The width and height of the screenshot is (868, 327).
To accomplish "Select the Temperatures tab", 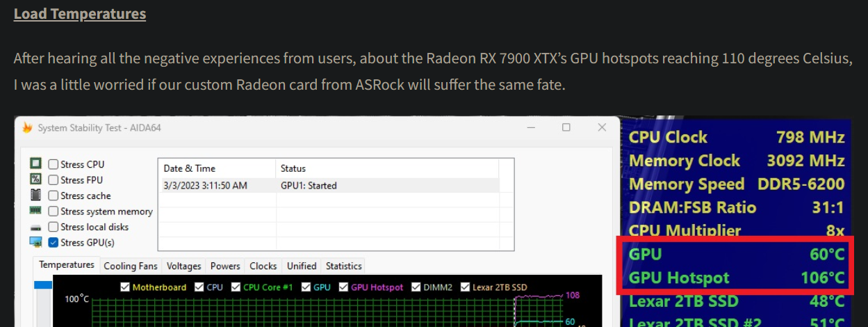I will pyautogui.click(x=67, y=265).
